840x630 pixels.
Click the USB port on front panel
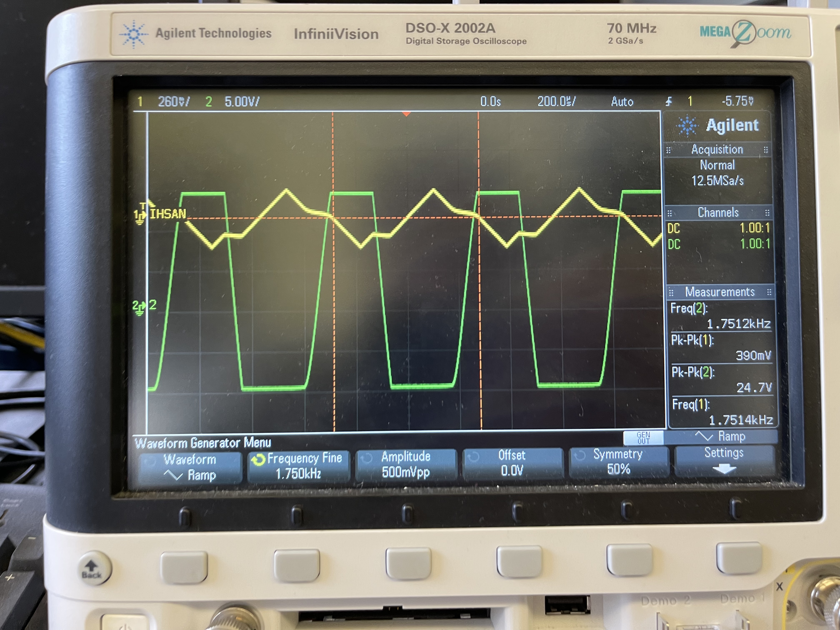click(568, 605)
